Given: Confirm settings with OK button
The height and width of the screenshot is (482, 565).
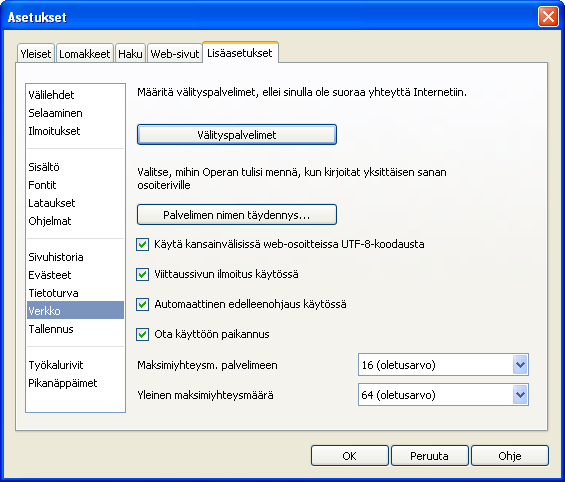Looking at the screenshot, I should 350,456.
